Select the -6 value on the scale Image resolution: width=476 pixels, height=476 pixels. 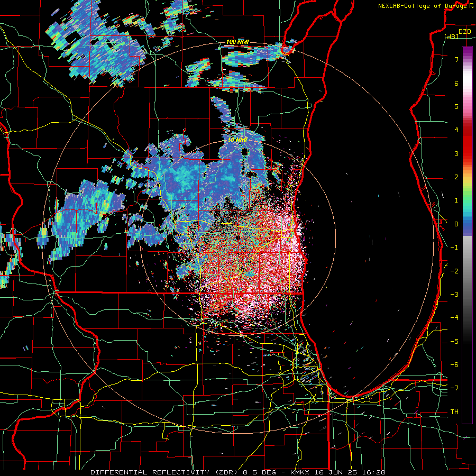(x=454, y=364)
